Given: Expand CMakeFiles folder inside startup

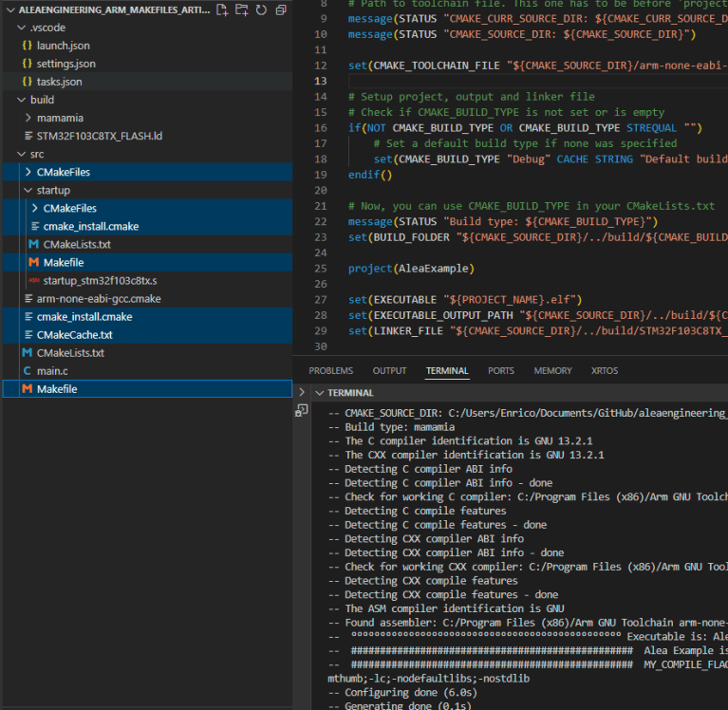Looking at the screenshot, I should pos(35,208).
